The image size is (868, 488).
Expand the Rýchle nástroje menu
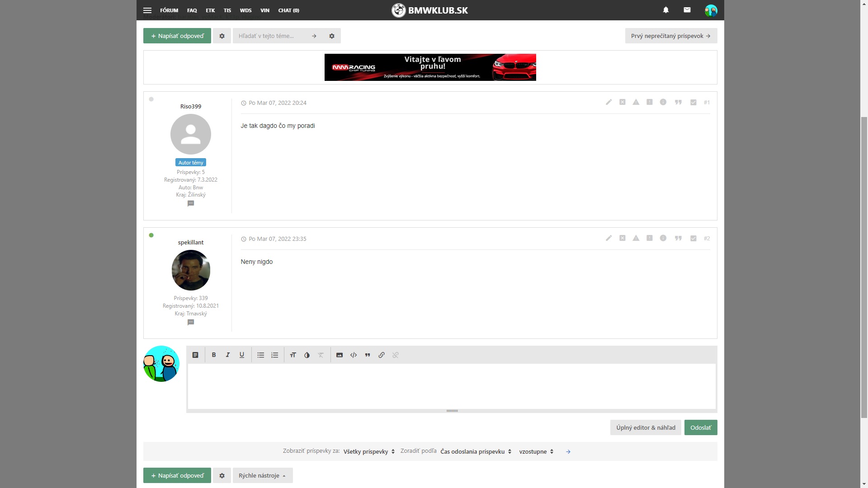(x=262, y=475)
